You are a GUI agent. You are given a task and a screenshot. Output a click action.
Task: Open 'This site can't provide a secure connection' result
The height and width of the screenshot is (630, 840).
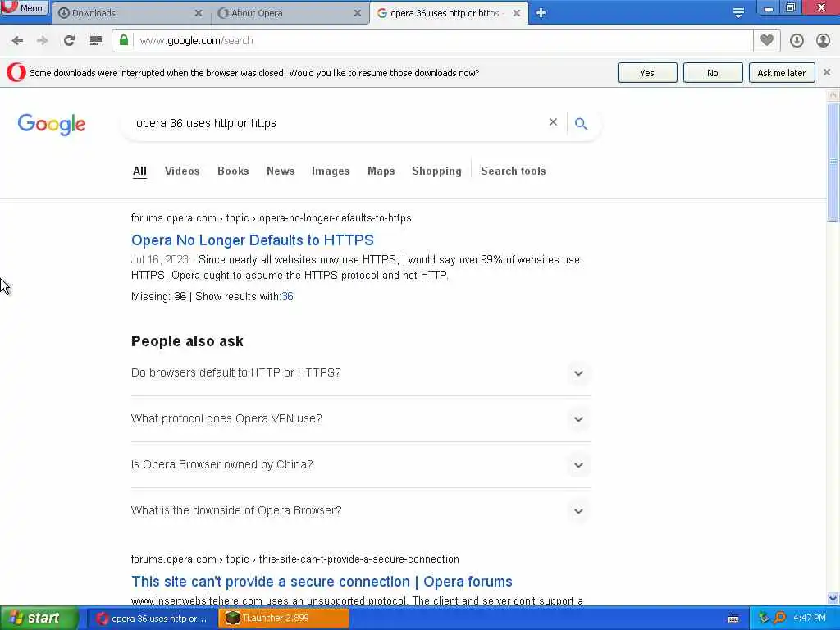click(x=322, y=582)
